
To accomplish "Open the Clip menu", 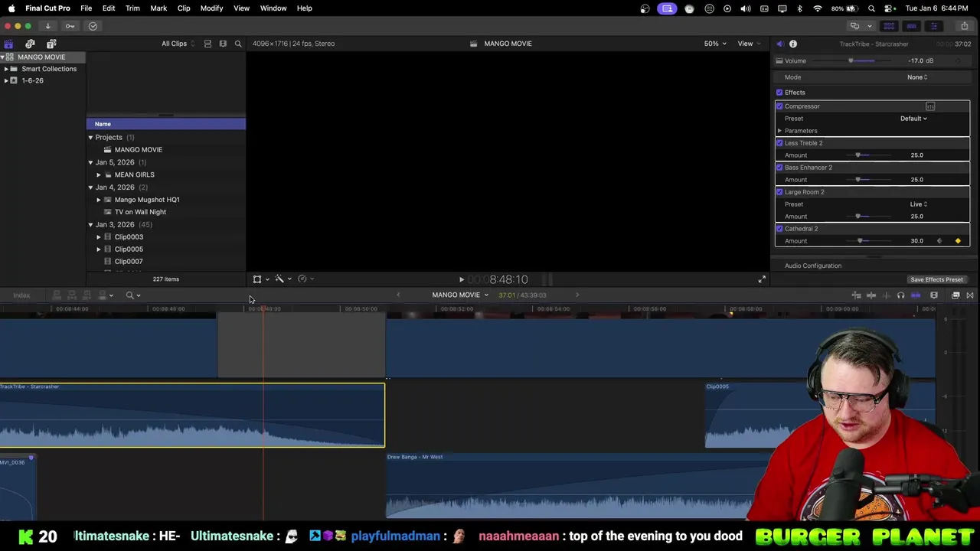I will [184, 8].
